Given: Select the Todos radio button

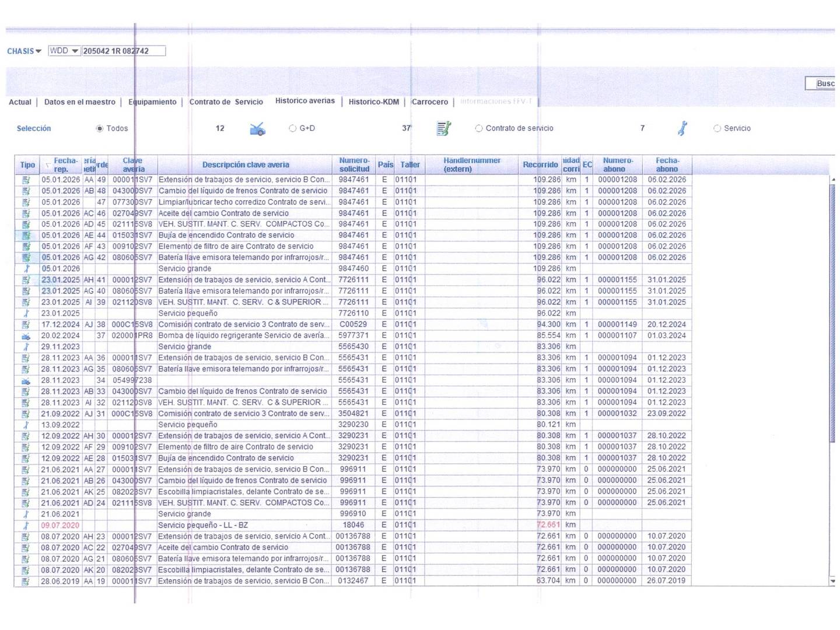Looking at the screenshot, I should [x=100, y=128].
